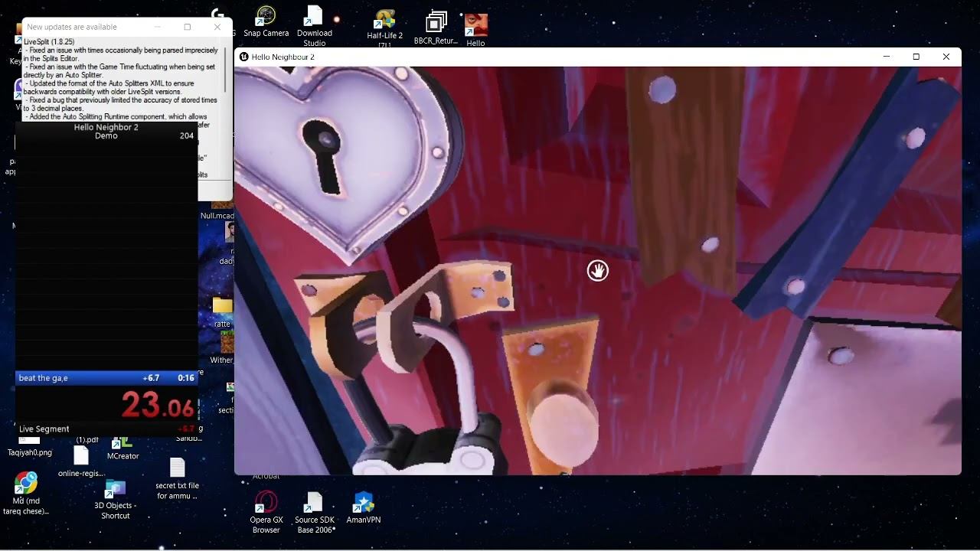Open the Source SDK Base 2006 shortcut

click(315, 511)
